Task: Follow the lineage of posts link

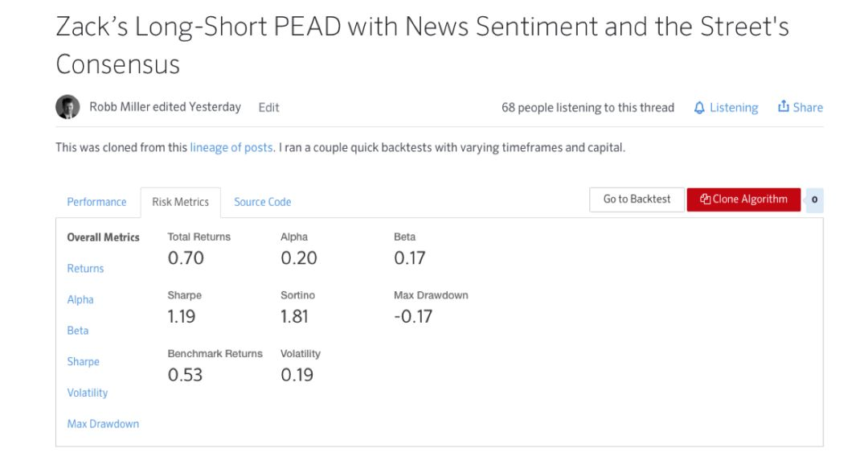Action: point(231,147)
